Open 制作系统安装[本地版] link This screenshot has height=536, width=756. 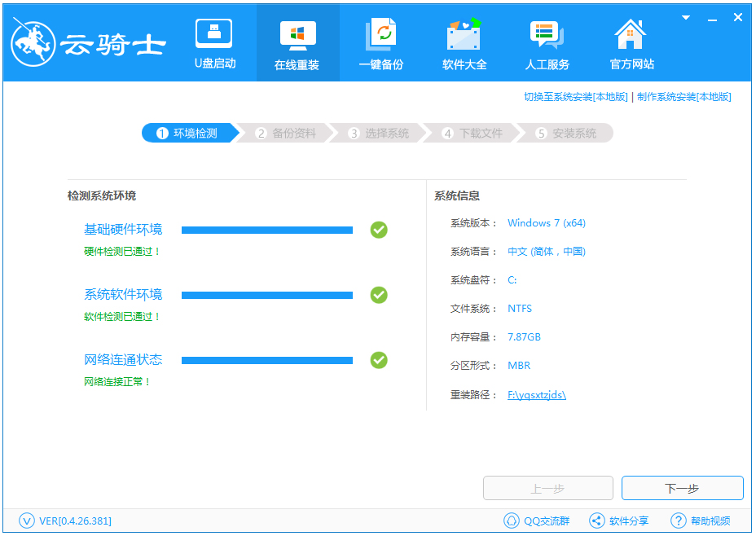tap(683, 97)
